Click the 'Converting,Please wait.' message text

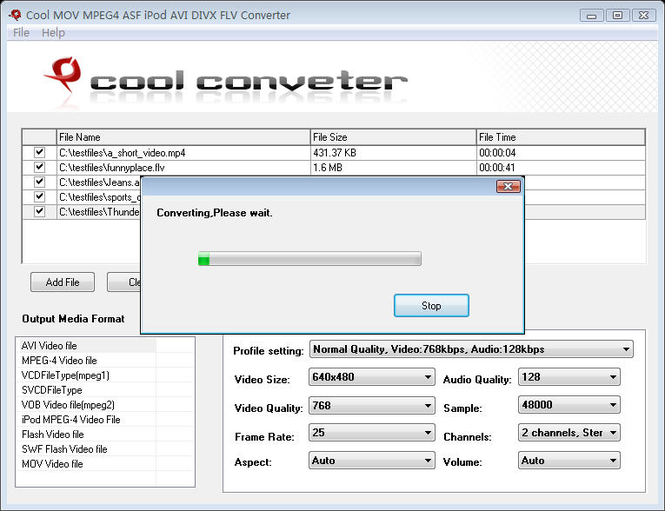pos(215,213)
